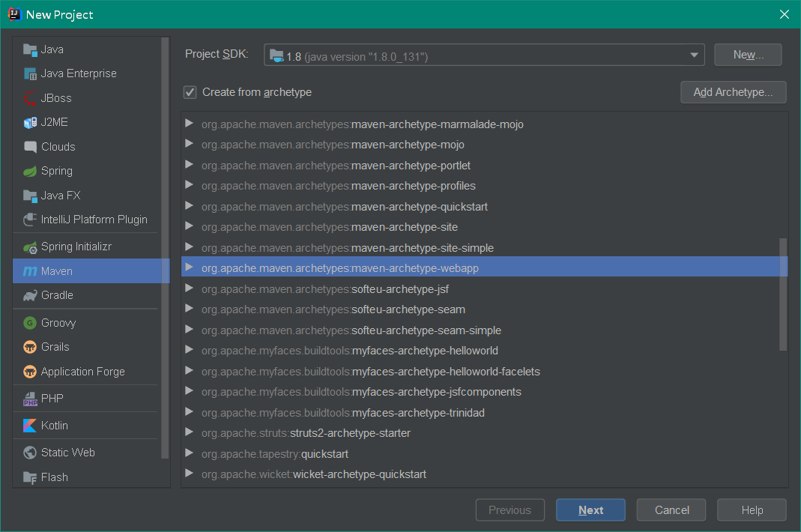Click the Java folder icon

[x=30, y=50]
